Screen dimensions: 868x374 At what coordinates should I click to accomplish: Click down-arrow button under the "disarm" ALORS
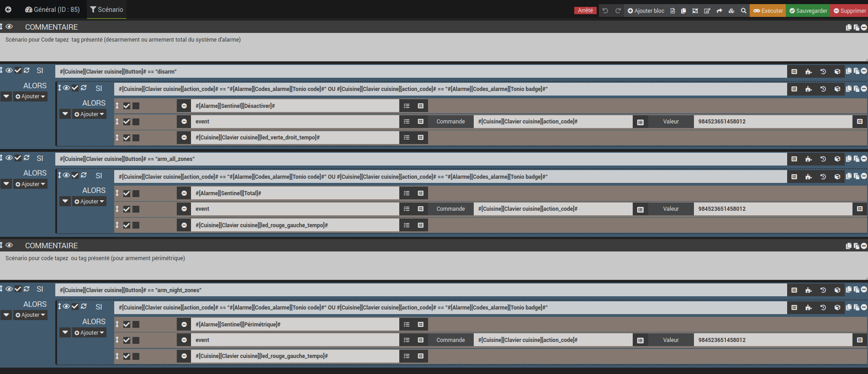[6, 96]
